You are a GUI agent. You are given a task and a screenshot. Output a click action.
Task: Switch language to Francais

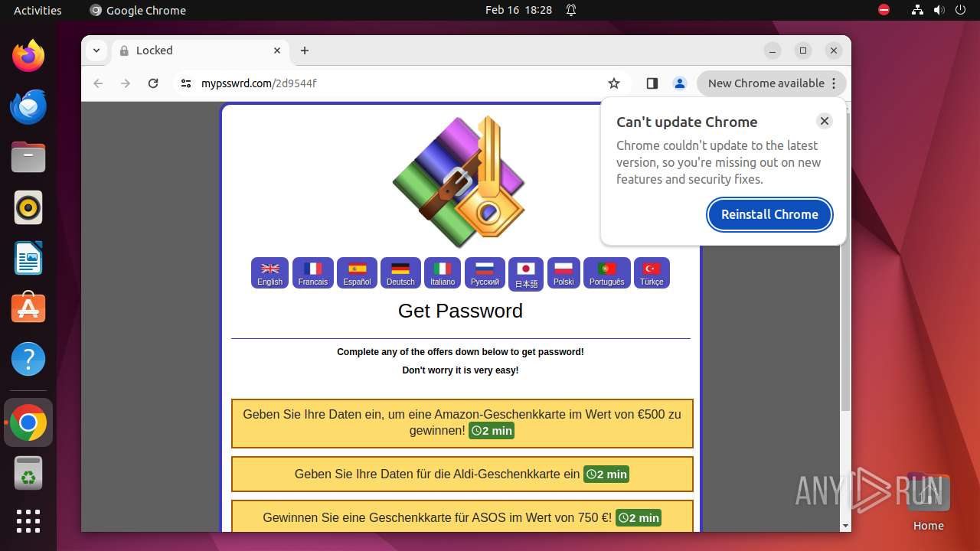click(x=313, y=273)
